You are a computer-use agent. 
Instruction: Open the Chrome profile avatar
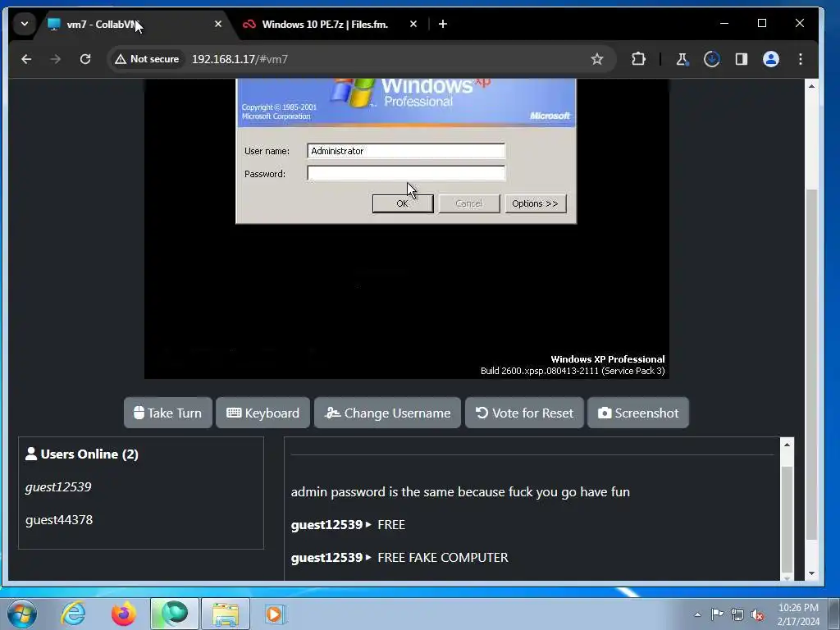tap(771, 59)
